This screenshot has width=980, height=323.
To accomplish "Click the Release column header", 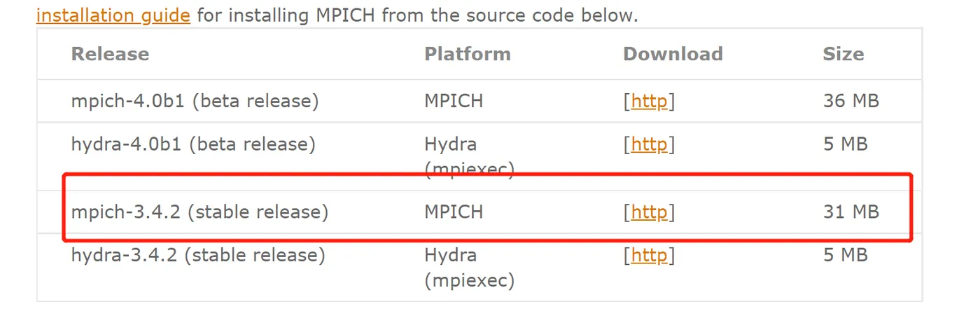I will coord(110,54).
